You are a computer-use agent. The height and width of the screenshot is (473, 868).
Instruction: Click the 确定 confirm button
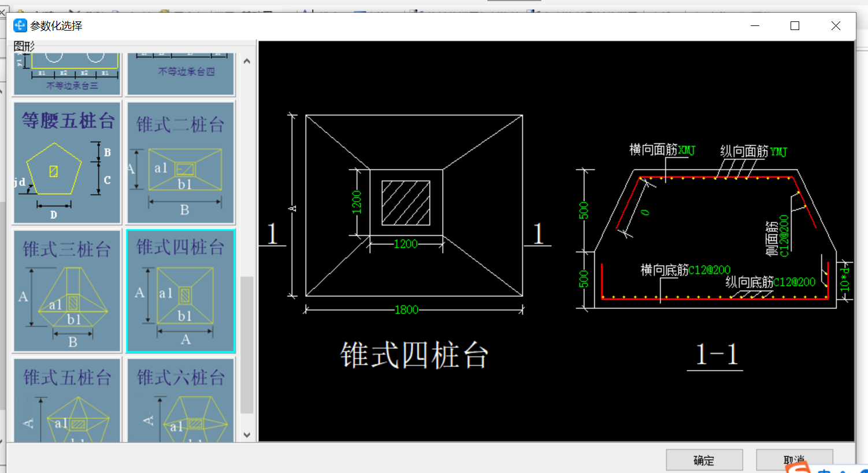coord(704,460)
